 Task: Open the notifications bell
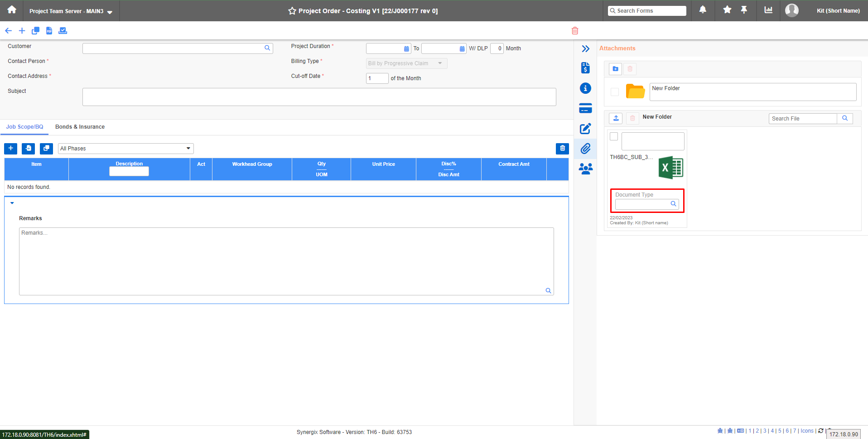pyautogui.click(x=703, y=10)
